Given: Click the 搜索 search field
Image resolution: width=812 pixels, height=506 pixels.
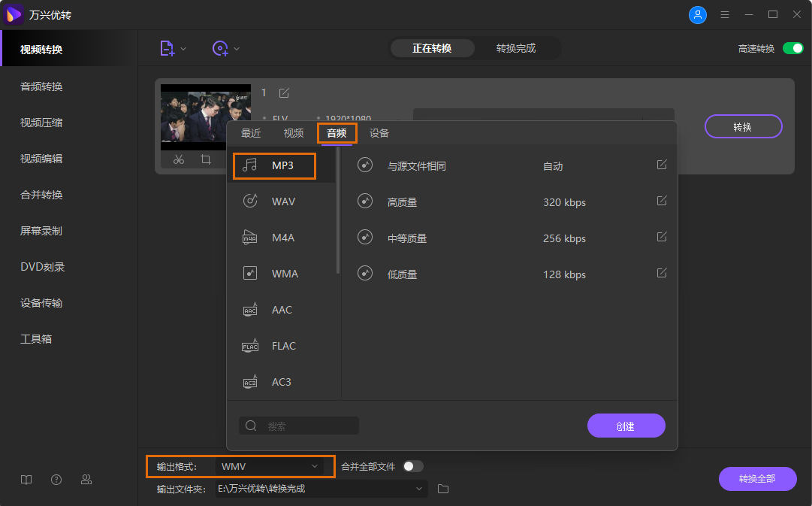Looking at the screenshot, I should point(299,425).
